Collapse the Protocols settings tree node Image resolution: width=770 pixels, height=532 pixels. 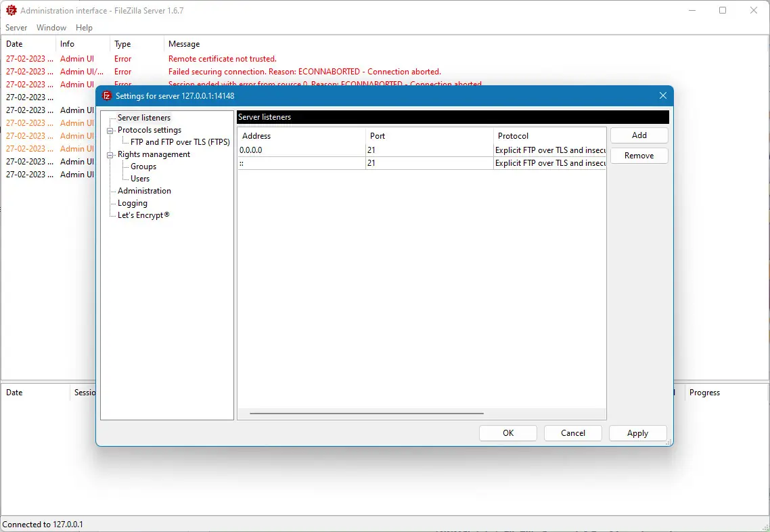[x=110, y=130]
